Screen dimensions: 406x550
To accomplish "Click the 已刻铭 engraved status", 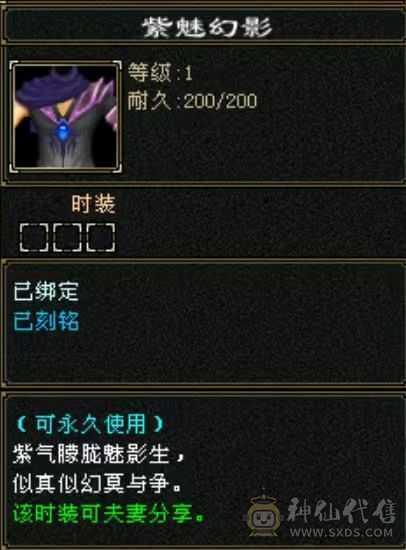I will tap(46, 321).
